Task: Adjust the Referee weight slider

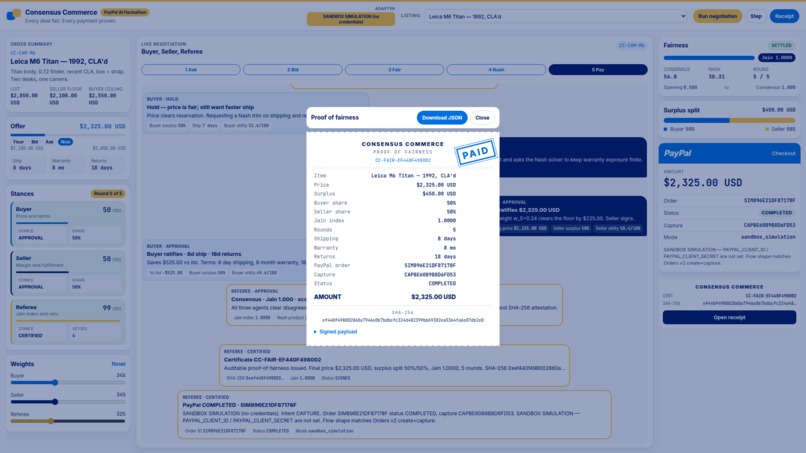Action: [x=68, y=421]
